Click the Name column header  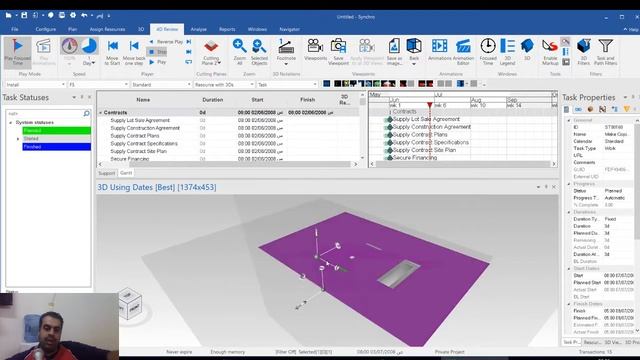pyautogui.click(x=143, y=100)
